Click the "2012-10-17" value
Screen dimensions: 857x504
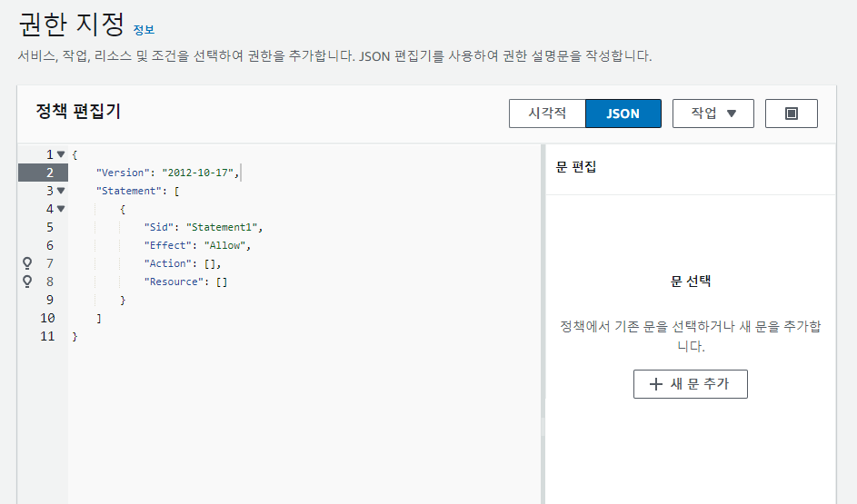click(198, 173)
